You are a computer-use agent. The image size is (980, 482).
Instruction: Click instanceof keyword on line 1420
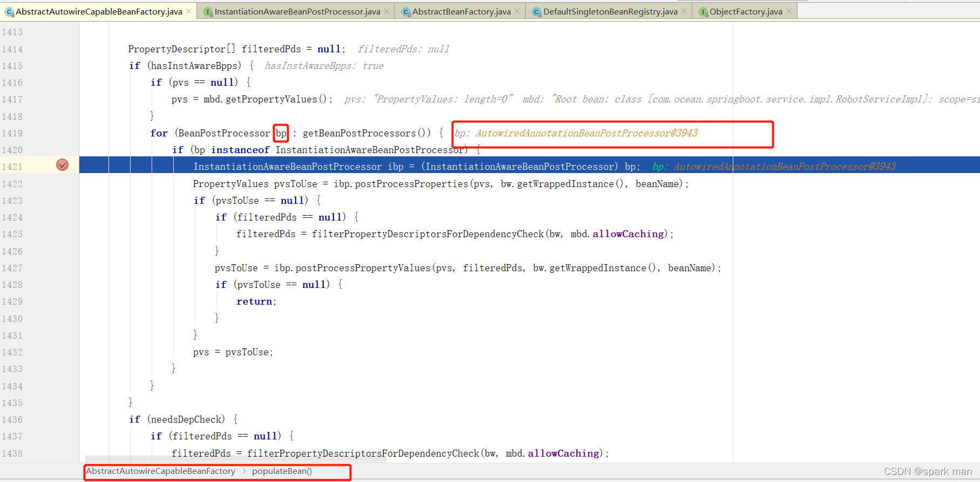click(240, 150)
